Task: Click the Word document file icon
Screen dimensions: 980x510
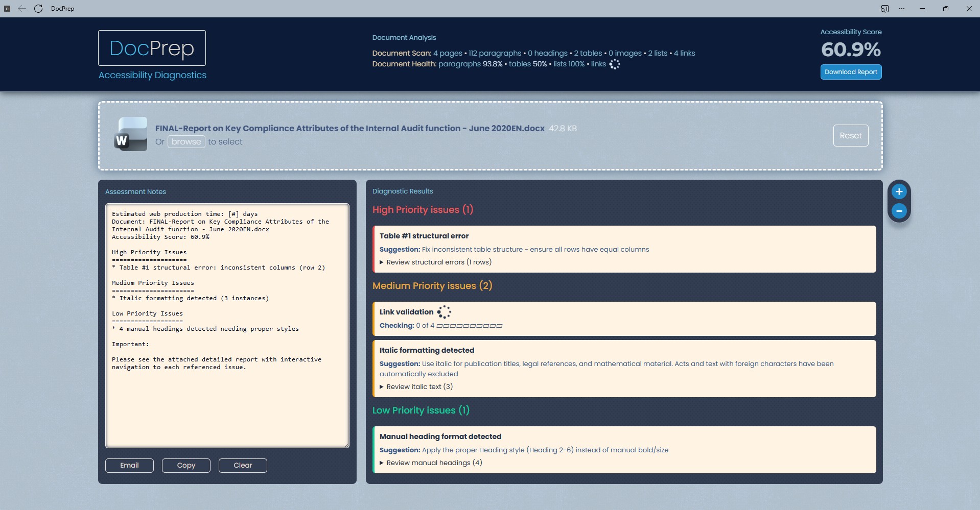Action: click(130, 134)
